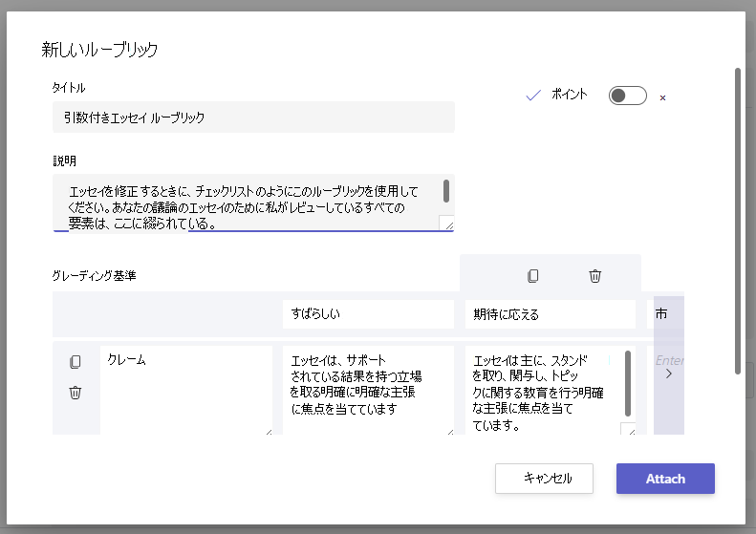
Task: Click the trash icon above 期待に応える column
Action: [x=595, y=276]
